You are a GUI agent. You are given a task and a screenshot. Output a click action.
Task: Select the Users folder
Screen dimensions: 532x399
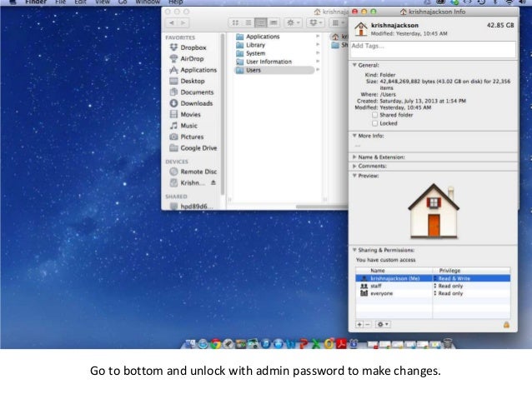pos(274,70)
